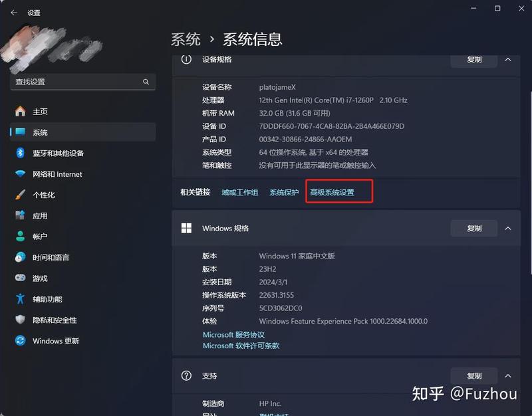
Task: Click the Accessibility figure icon
Action: [x=21, y=298]
